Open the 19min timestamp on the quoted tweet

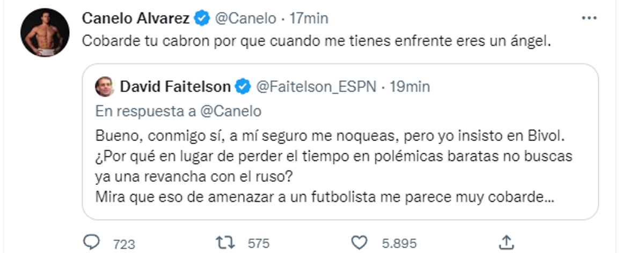(411, 86)
